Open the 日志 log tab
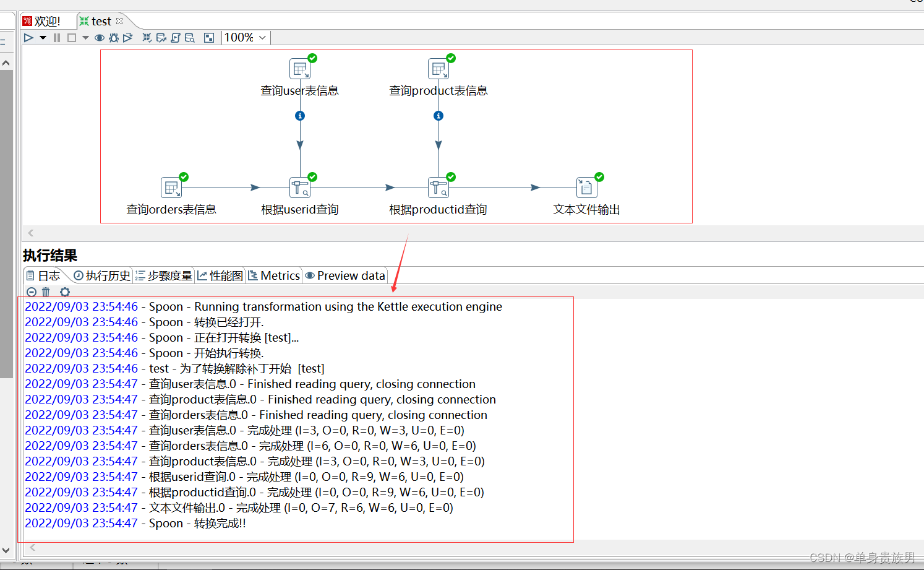The width and height of the screenshot is (924, 570). click(43, 275)
